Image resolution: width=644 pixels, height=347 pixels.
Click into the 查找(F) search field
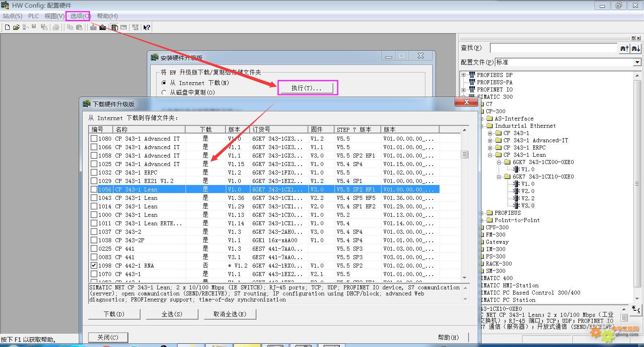click(553, 48)
